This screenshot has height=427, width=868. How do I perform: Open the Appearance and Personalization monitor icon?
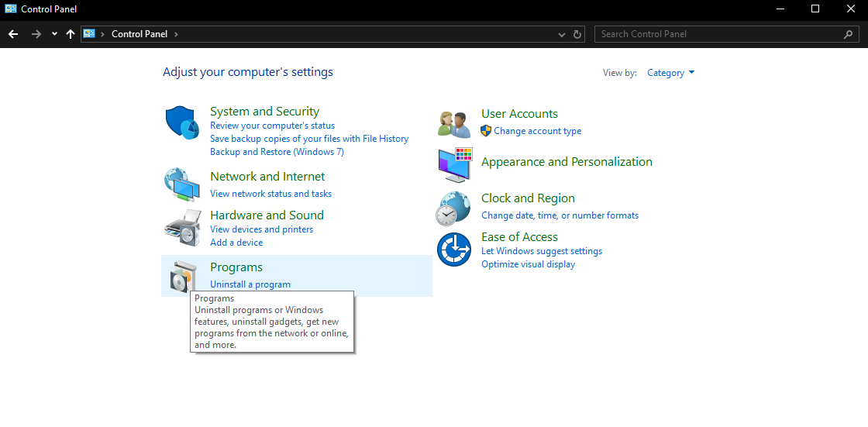(x=454, y=165)
